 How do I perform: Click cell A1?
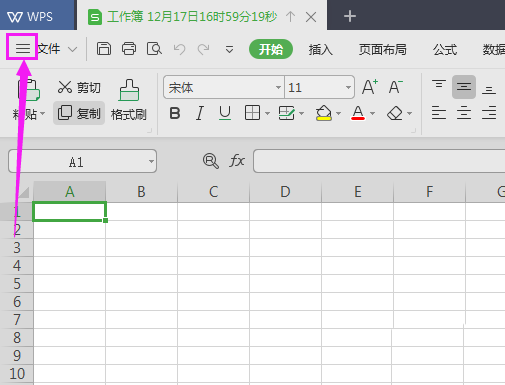click(69, 211)
